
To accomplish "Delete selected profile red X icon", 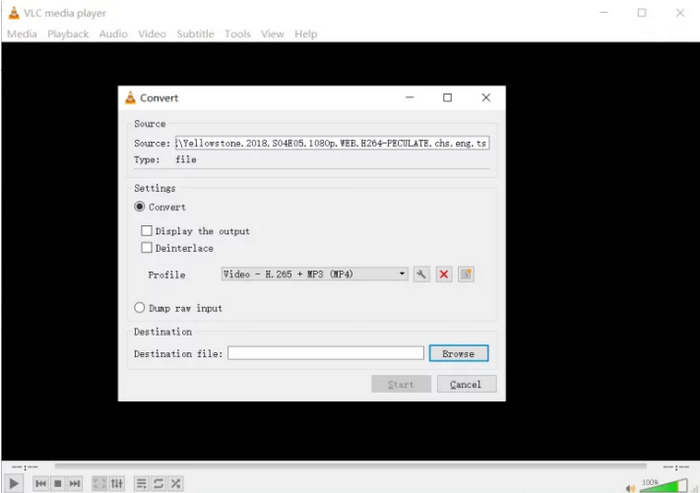I will pyautogui.click(x=443, y=274).
